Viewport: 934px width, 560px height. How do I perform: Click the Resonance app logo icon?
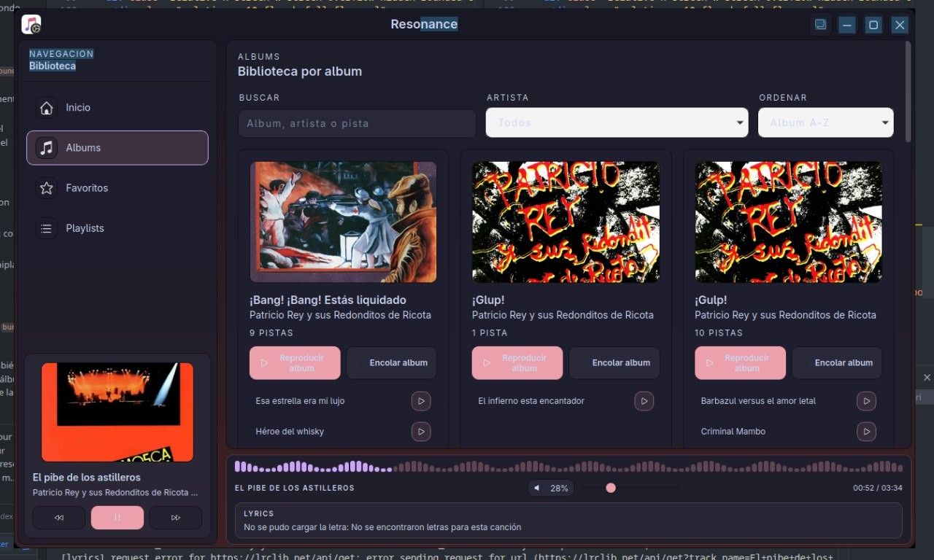pyautogui.click(x=31, y=25)
